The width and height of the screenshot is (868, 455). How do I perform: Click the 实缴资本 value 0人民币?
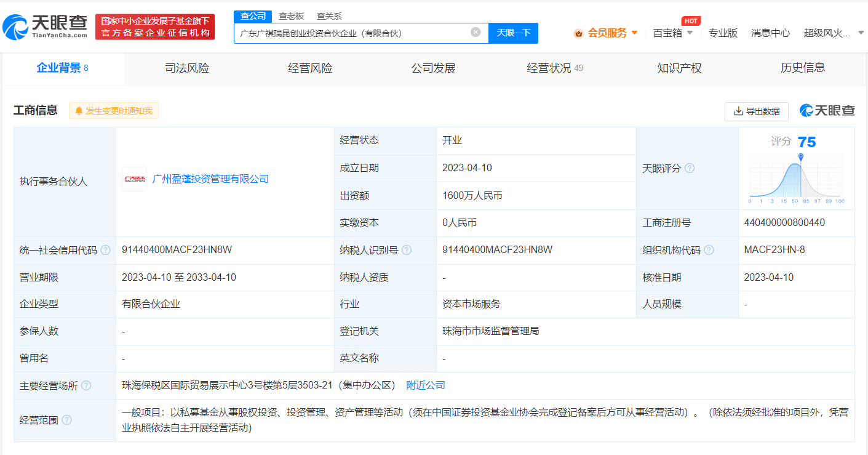point(460,223)
